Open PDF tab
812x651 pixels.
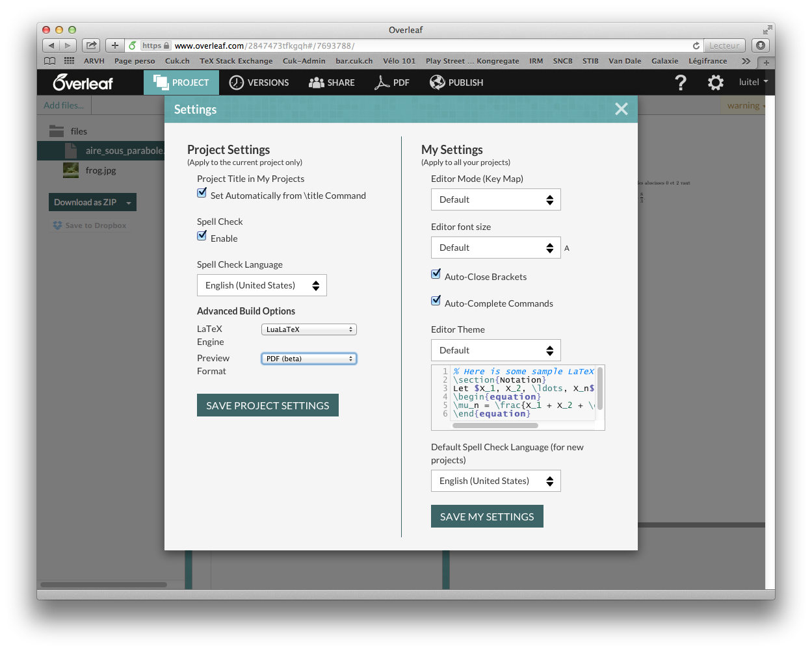[392, 83]
